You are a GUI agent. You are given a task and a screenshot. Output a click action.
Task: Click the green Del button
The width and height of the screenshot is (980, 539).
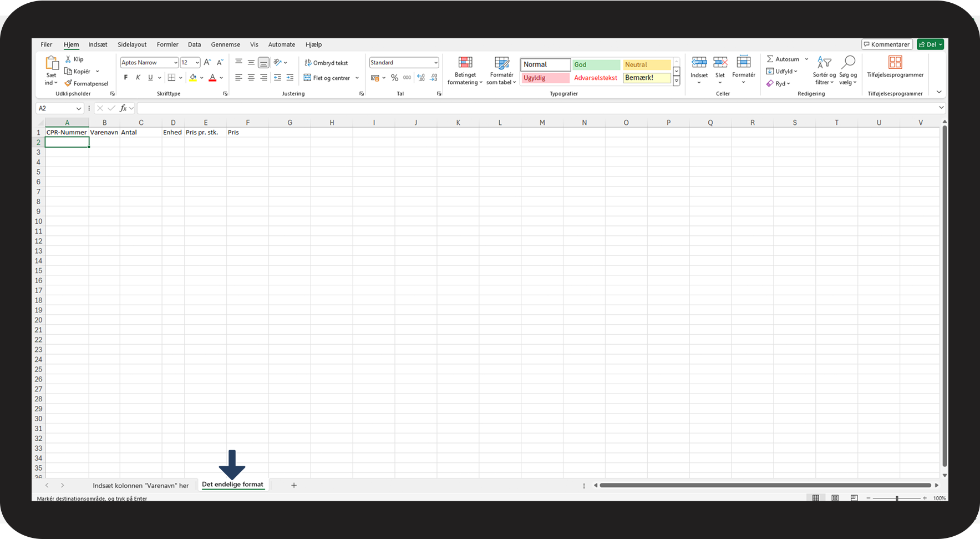tap(930, 44)
